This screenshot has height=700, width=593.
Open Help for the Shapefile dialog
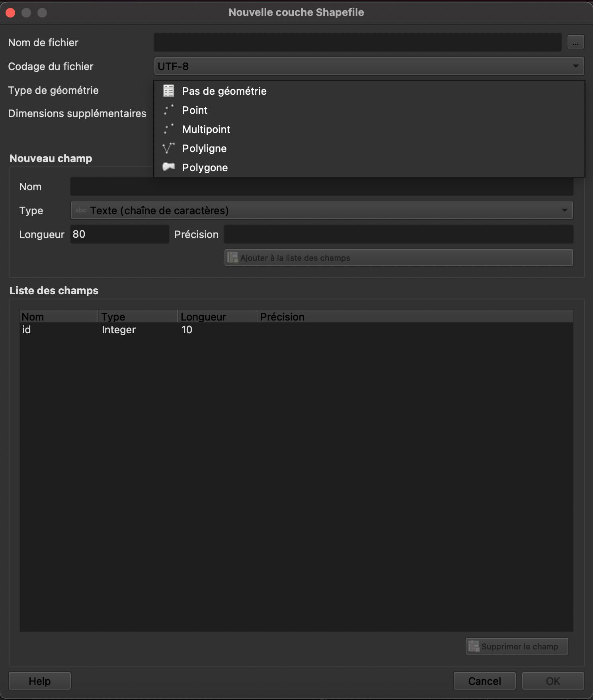pos(39,681)
